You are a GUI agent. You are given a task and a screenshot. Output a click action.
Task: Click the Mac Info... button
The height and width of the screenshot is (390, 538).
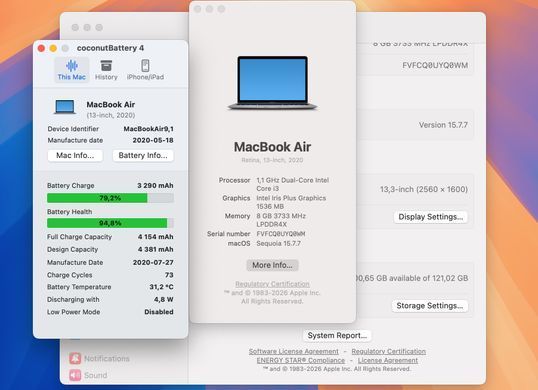tap(75, 155)
